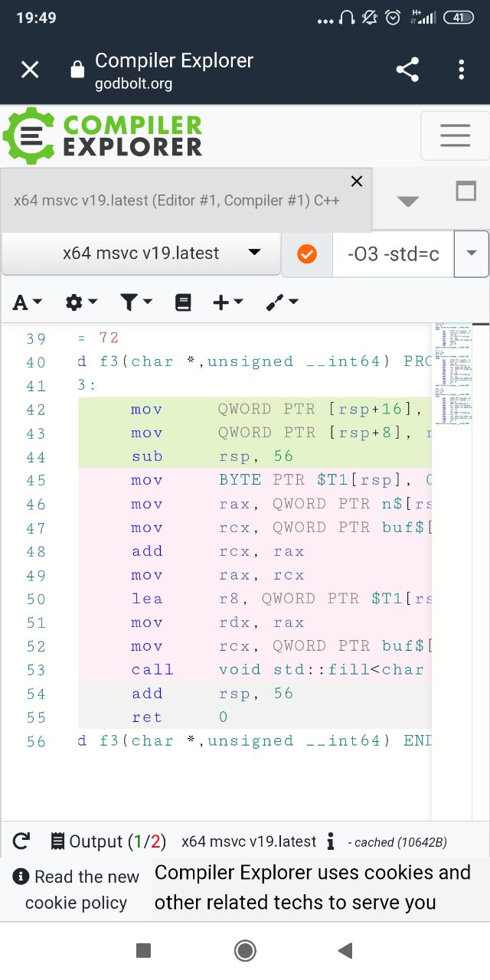The image size is (490, 980).
Task: Close the x64 msvc compiler tab
Action: (x=356, y=181)
